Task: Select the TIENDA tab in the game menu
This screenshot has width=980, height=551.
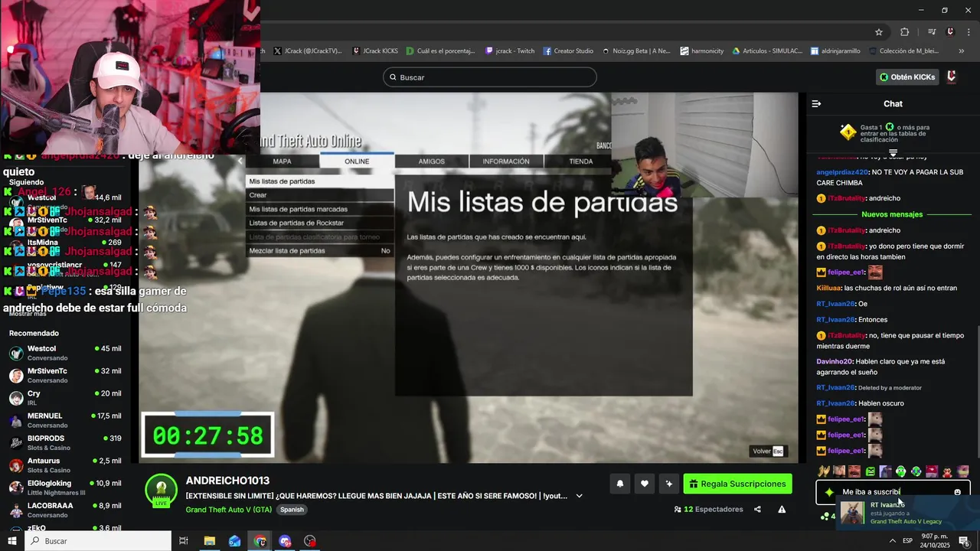Action: click(580, 161)
